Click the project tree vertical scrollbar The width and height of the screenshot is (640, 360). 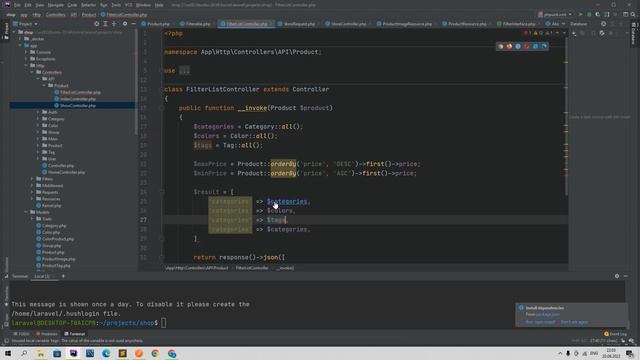[x=136, y=82]
